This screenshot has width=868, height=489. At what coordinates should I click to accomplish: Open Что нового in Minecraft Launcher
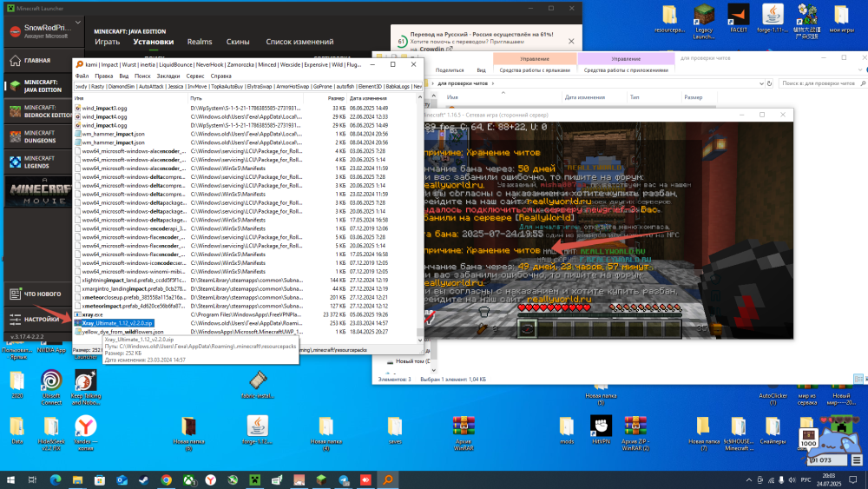38,294
